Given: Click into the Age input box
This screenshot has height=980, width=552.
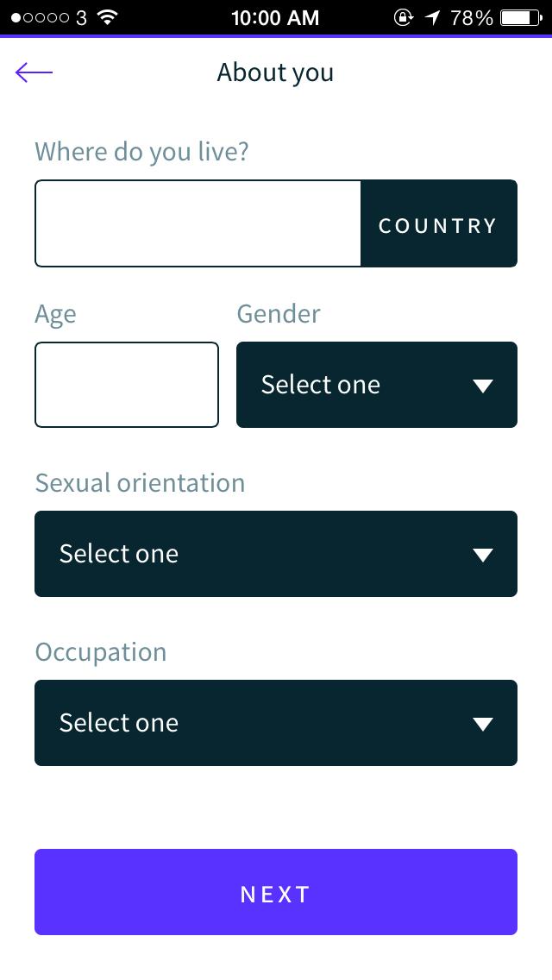Looking at the screenshot, I should [127, 385].
